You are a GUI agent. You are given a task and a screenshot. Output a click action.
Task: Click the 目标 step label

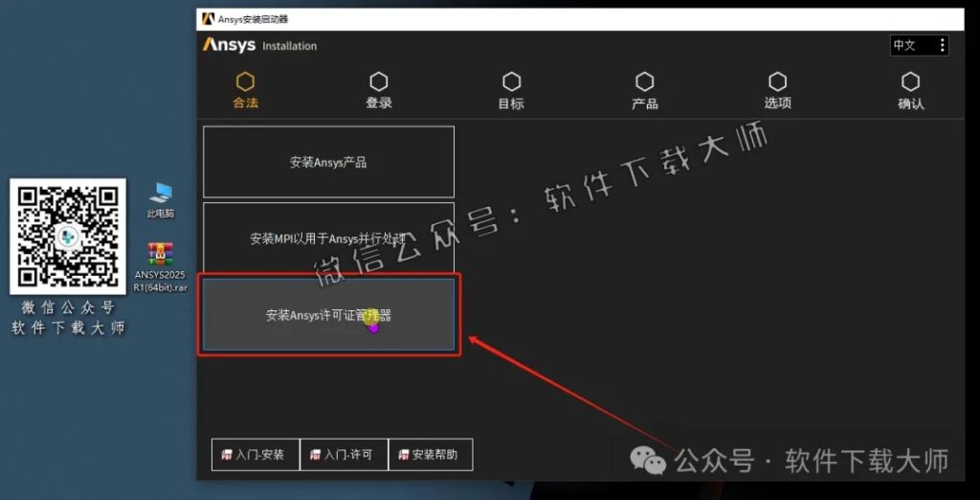(511, 103)
